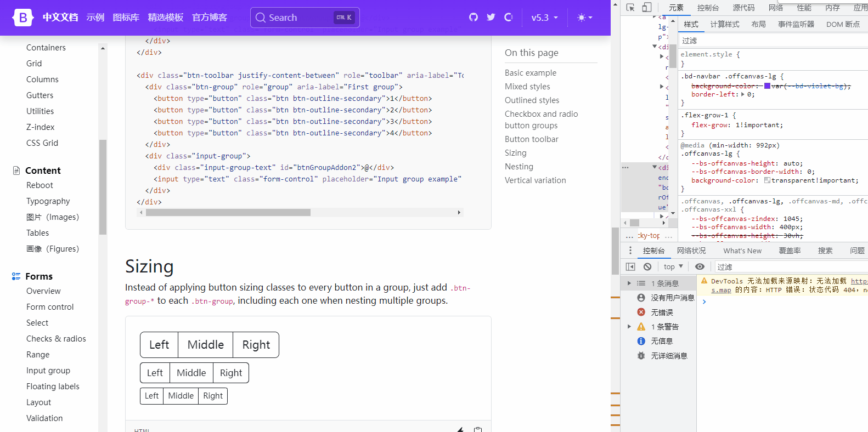The image size is (868, 432).
Task: Open Input group in sidebar
Action: click(x=48, y=371)
